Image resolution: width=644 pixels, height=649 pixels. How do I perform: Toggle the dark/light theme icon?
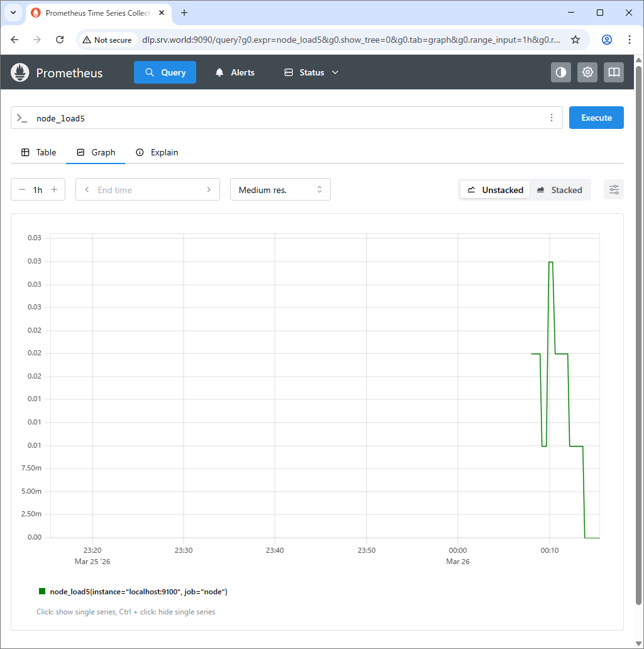[x=561, y=72]
